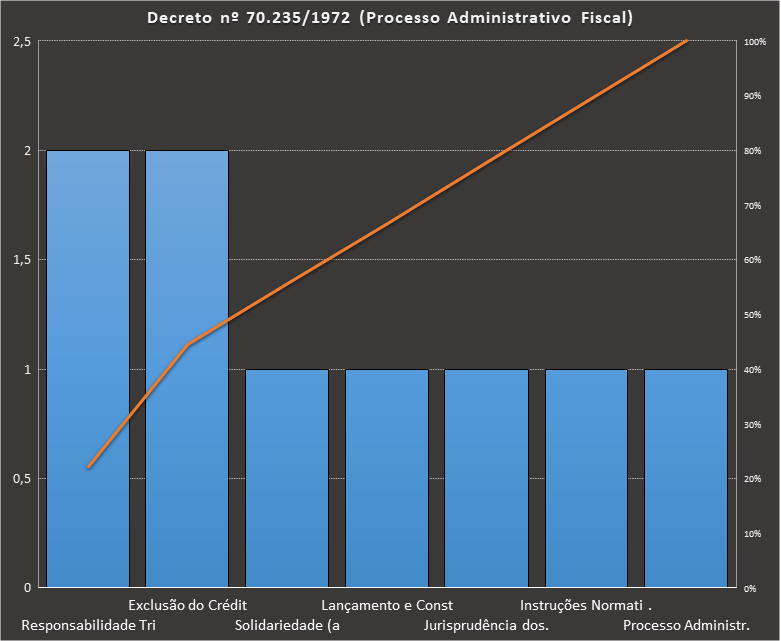The width and height of the screenshot is (781, 641).
Task: Click the last bar above Processo Administr.
Action: [685, 480]
